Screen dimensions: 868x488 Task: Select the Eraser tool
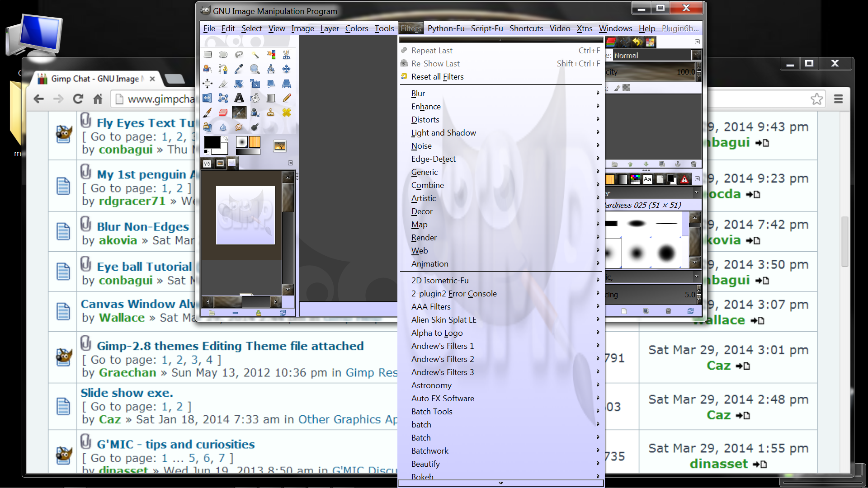click(223, 113)
